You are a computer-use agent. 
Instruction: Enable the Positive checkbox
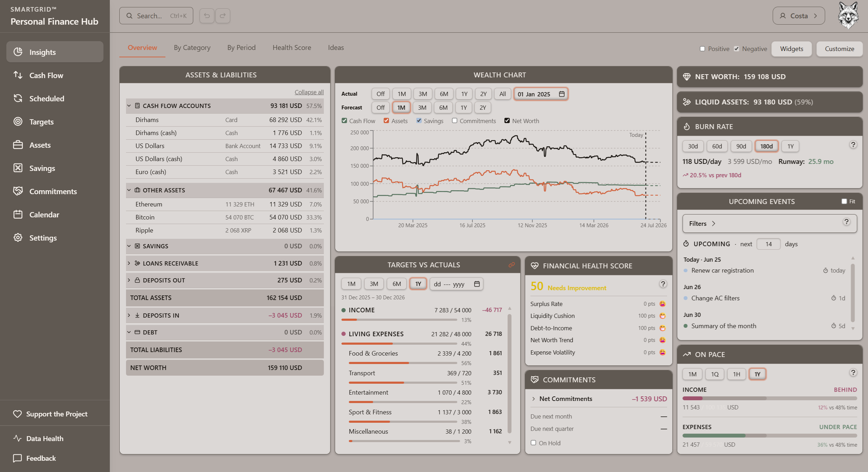click(x=703, y=49)
